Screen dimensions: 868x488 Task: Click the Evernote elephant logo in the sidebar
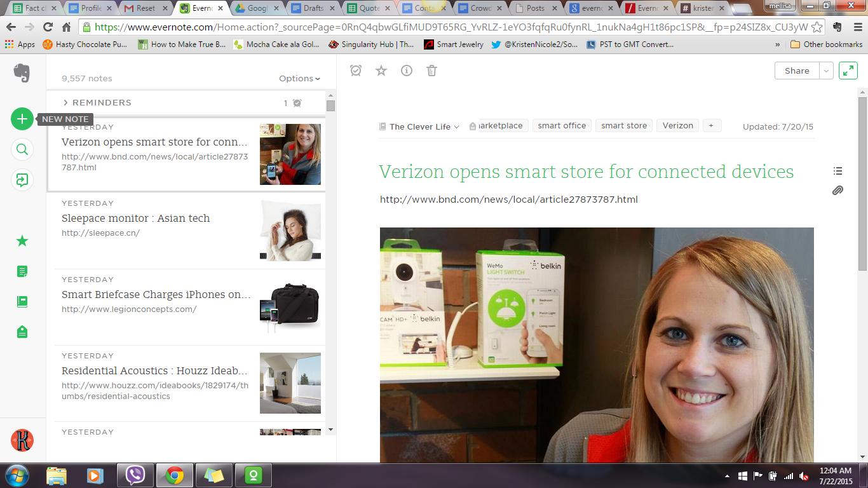pyautogui.click(x=22, y=72)
